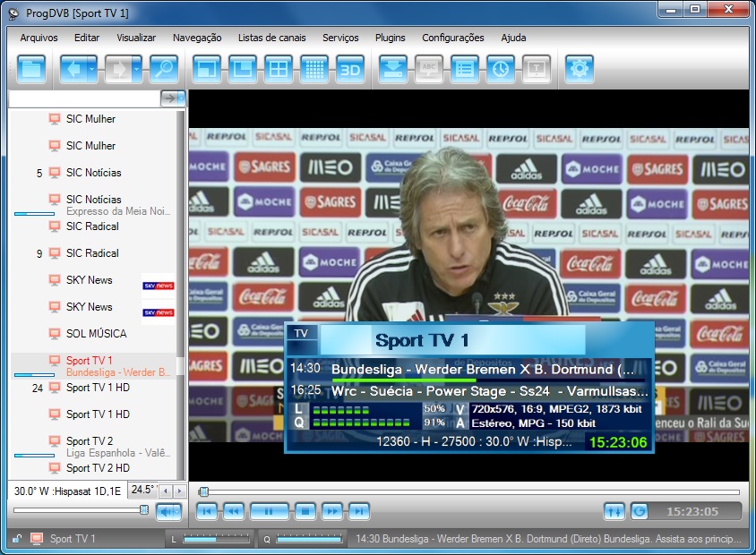Click the TV icon beside the status bar channel name

tap(37, 539)
